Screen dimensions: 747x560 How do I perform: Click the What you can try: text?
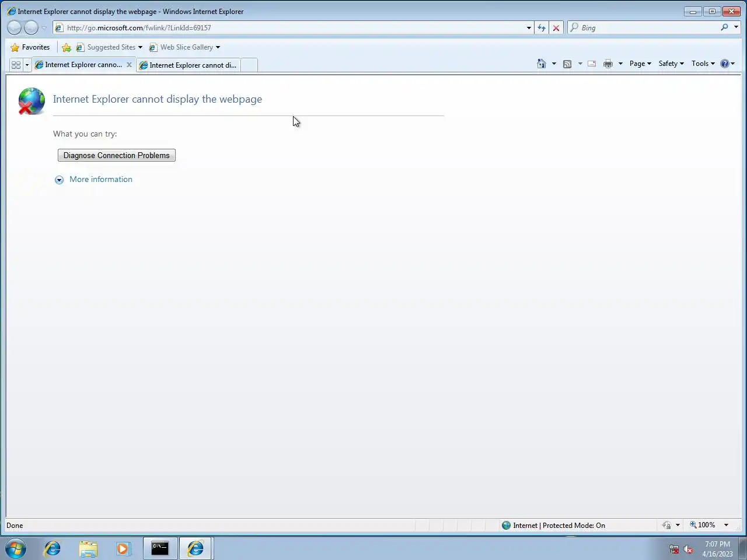[x=85, y=134]
